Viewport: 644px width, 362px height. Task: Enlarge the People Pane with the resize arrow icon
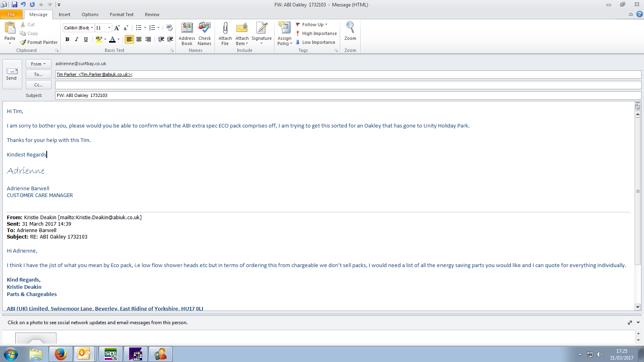point(630,323)
